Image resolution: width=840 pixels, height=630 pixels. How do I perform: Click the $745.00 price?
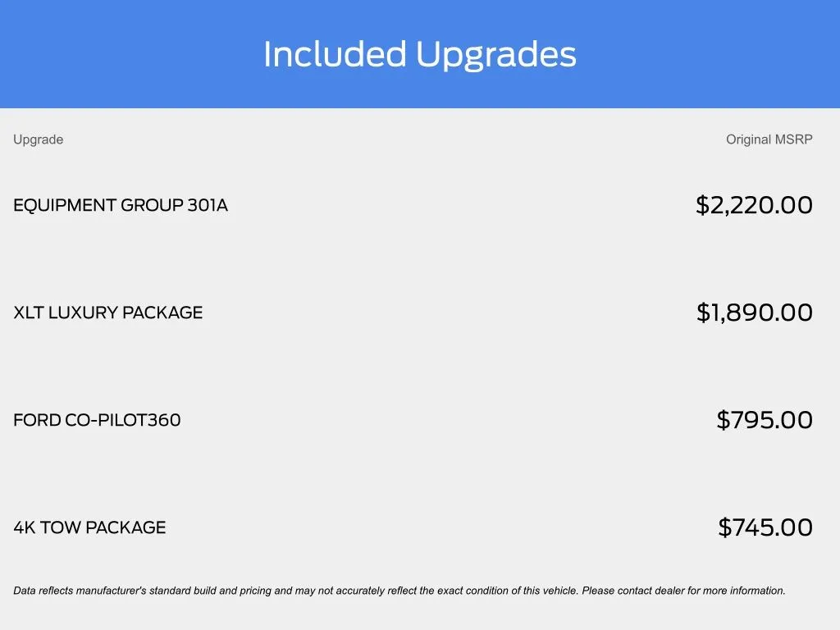coord(765,527)
